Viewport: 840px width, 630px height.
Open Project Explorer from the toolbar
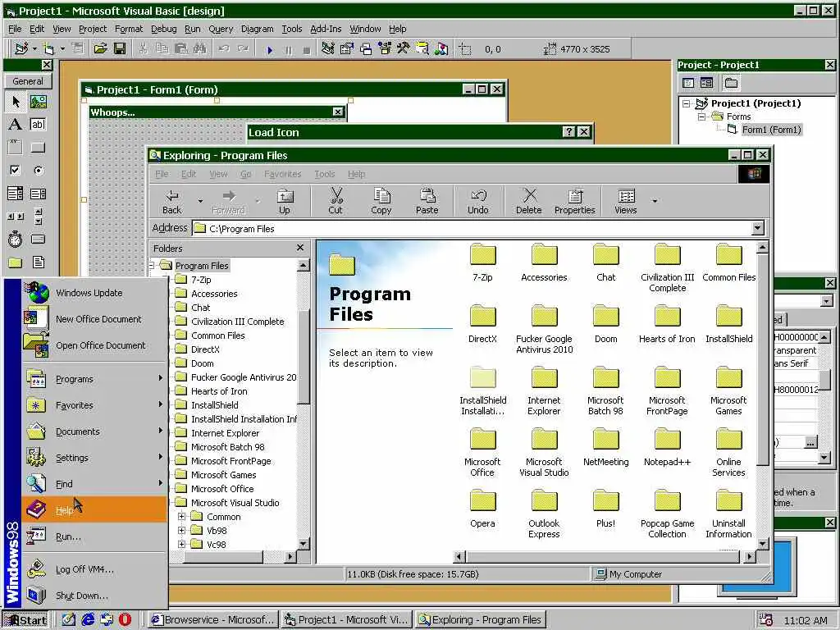point(328,48)
